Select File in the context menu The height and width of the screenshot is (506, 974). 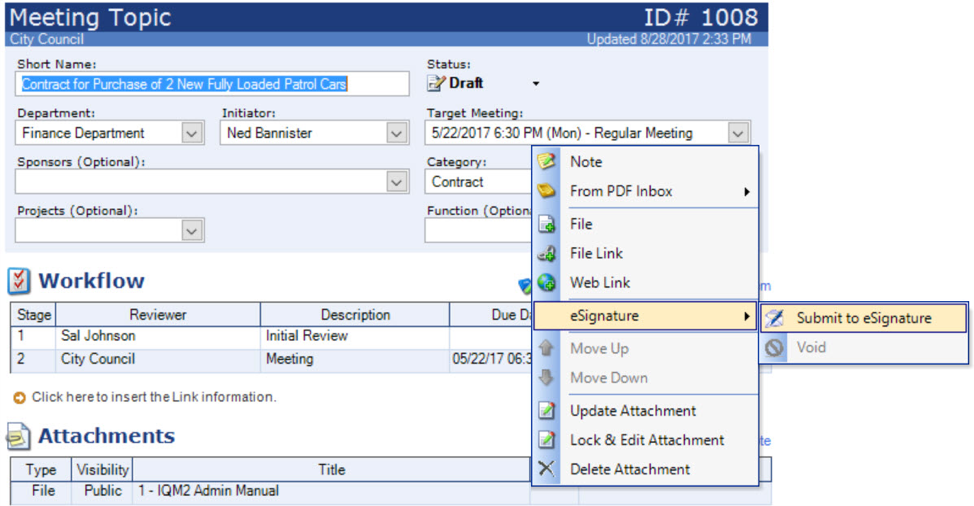coord(645,224)
